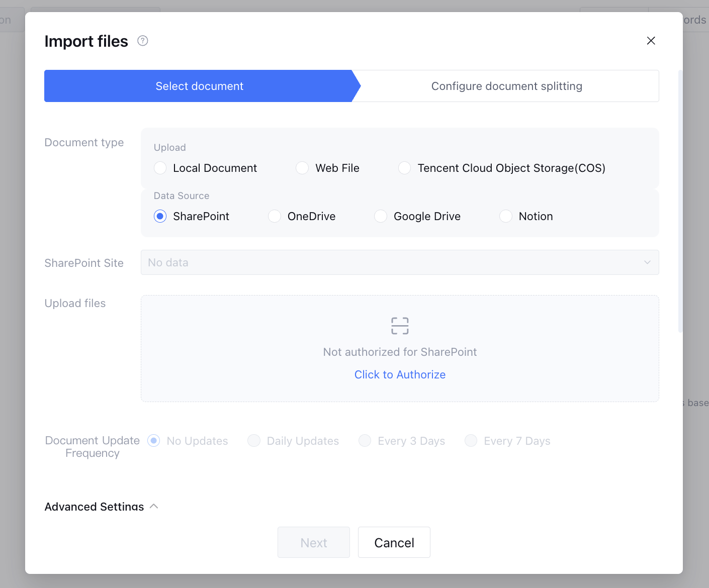Collapse the Advanced Settings section
The height and width of the screenshot is (588, 709).
click(154, 506)
